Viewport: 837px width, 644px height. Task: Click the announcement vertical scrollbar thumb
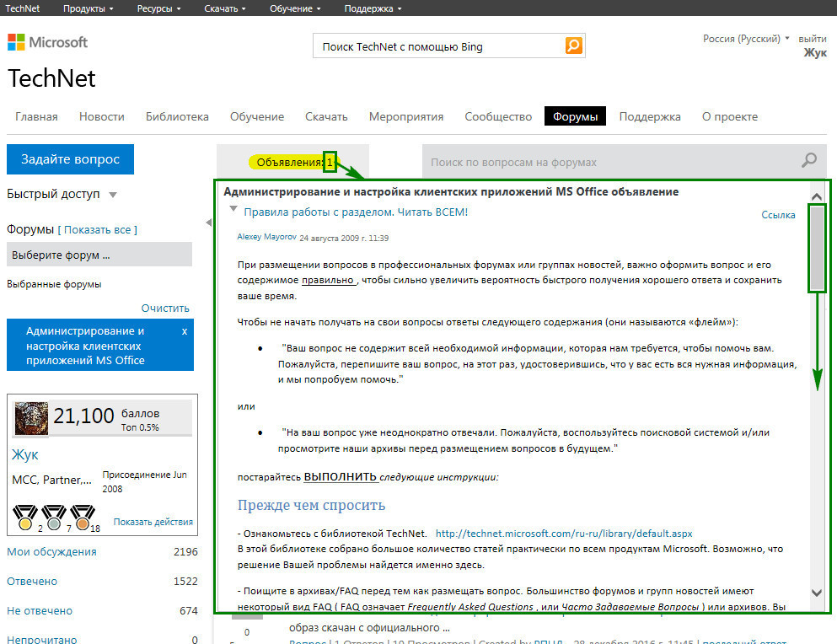point(817,248)
